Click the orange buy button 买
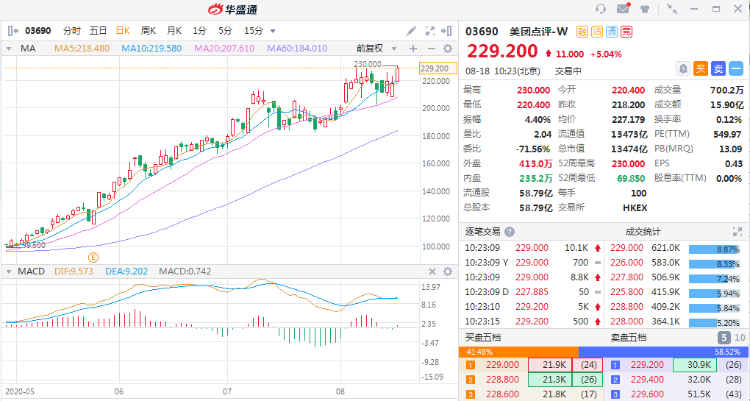This screenshot has height=401, width=750. pyautogui.click(x=701, y=69)
